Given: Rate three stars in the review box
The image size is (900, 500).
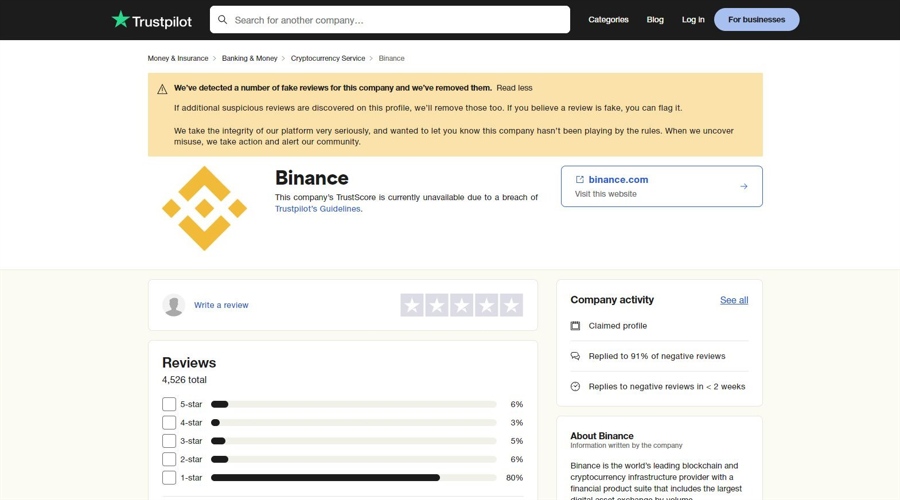Looking at the screenshot, I should [x=461, y=305].
